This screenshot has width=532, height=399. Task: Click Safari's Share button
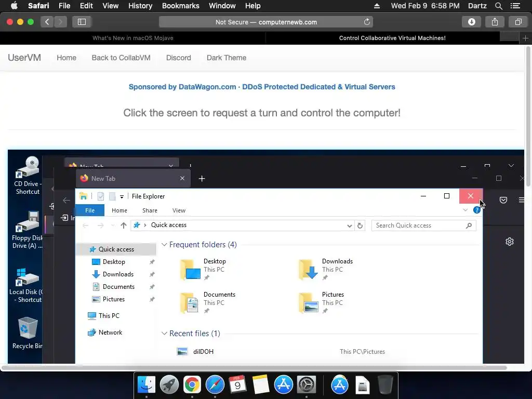point(495,22)
